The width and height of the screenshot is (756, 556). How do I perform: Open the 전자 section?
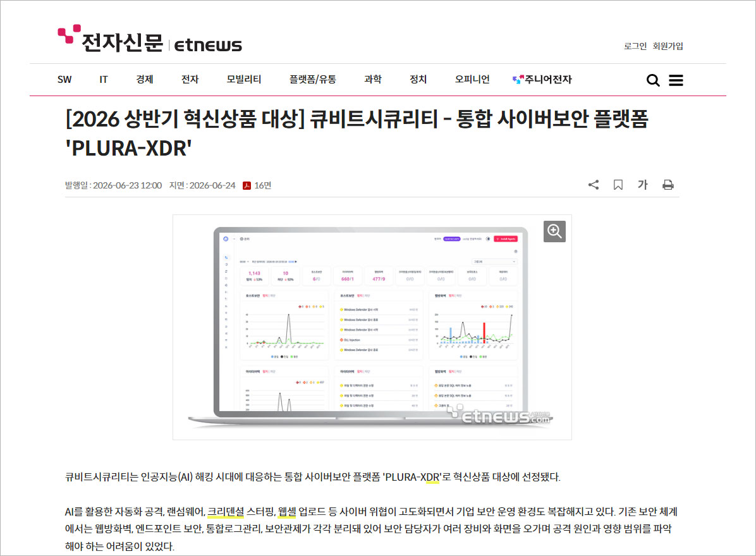[x=190, y=80]
